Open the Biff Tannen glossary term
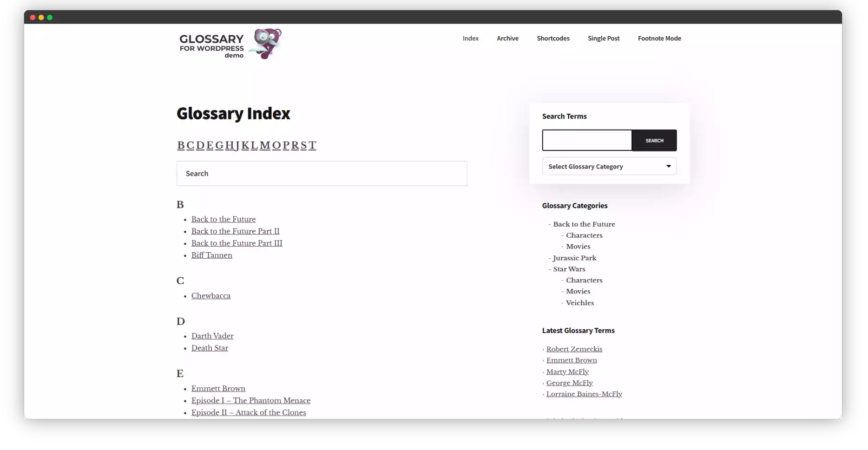The image size is (868, 450). tap(211, 255)
